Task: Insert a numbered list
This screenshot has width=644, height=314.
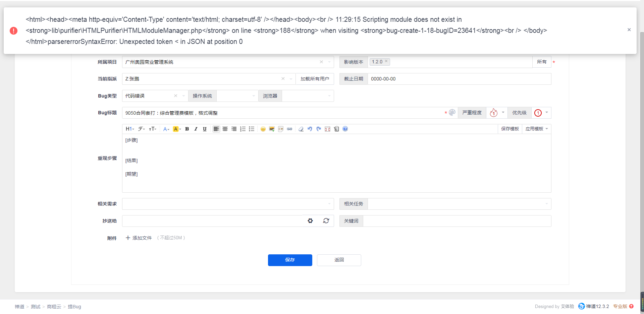Action: 243,129
